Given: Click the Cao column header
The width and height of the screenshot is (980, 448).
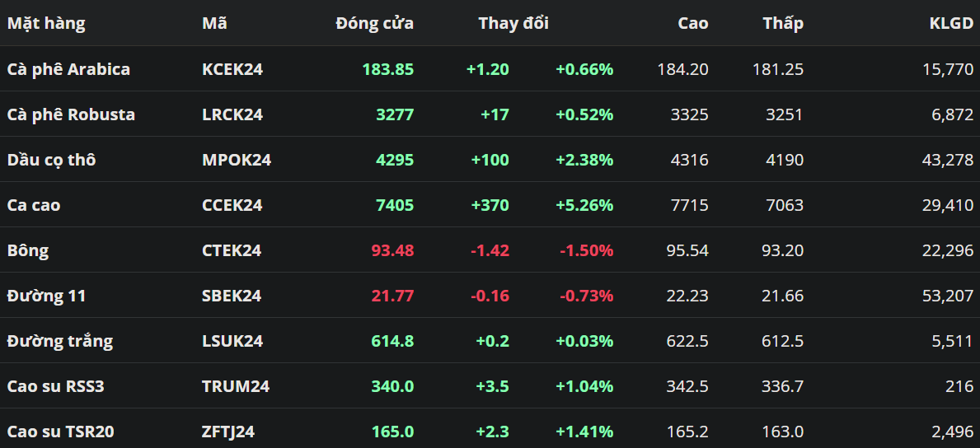Looking at the screenshot, I should (x=692, y=24).
